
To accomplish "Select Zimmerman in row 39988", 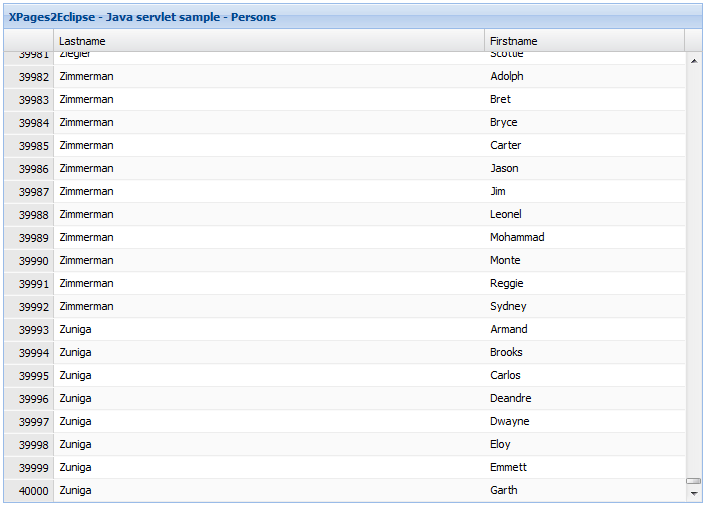I will [x=86, y=215].
